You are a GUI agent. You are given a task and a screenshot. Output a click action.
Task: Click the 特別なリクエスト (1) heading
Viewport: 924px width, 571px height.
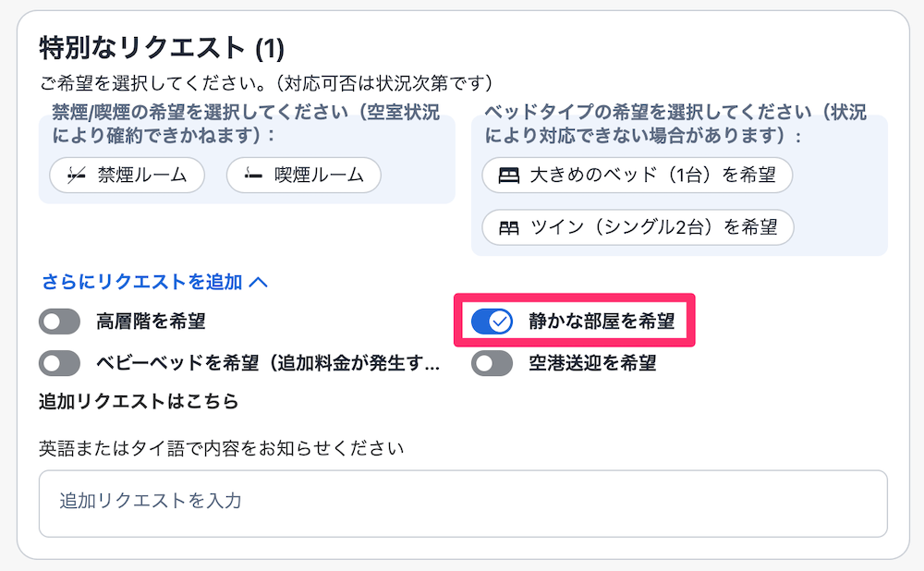click(162, 48)
